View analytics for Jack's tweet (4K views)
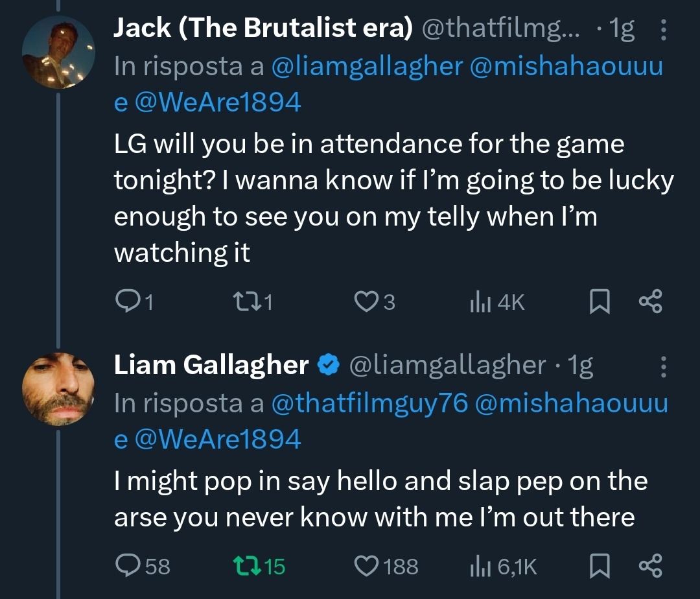 (497, 301)
